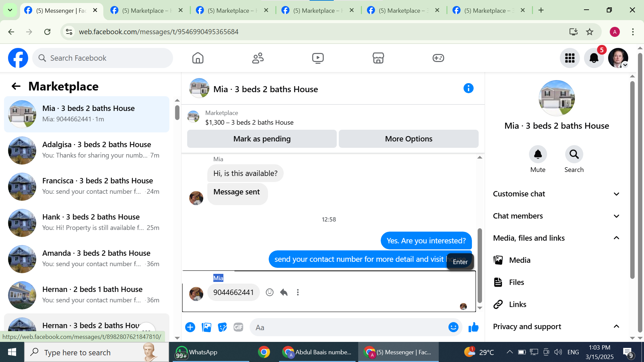This screenshot has height=362, width=644.
Task: Click the GIF picker icon
Action: [x=238, y=327]
